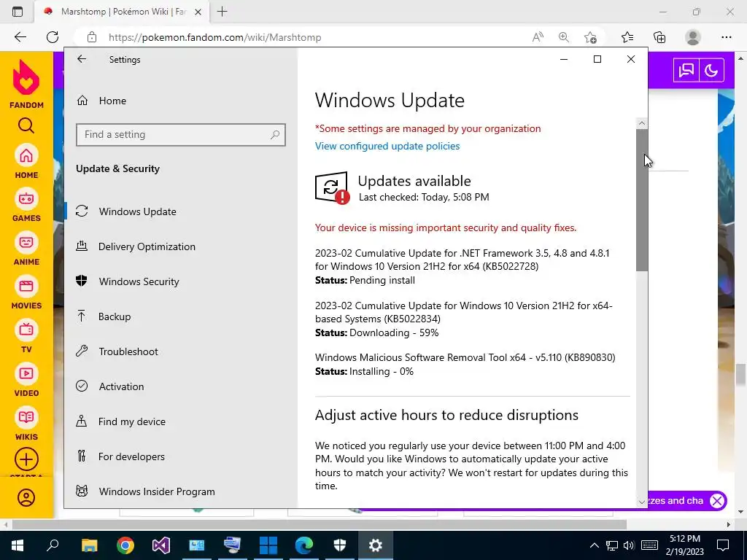This screenshot has height=560, width=747.
Task: Click the Fandom logo
Action: (x=27, y=85)
